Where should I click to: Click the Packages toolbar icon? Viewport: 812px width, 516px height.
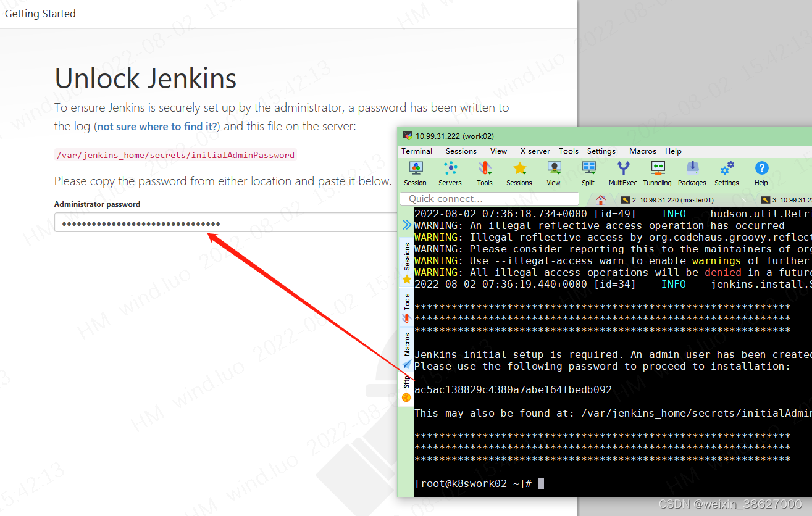tap(692, 173)
